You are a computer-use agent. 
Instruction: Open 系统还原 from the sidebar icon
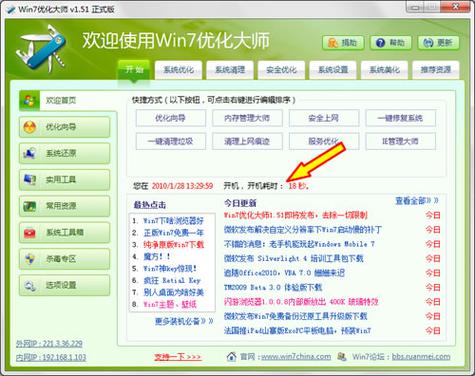point(30,153)
